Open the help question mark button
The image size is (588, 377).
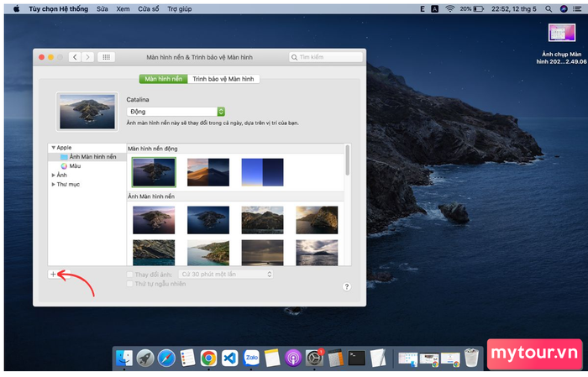[x=346, y=287]
